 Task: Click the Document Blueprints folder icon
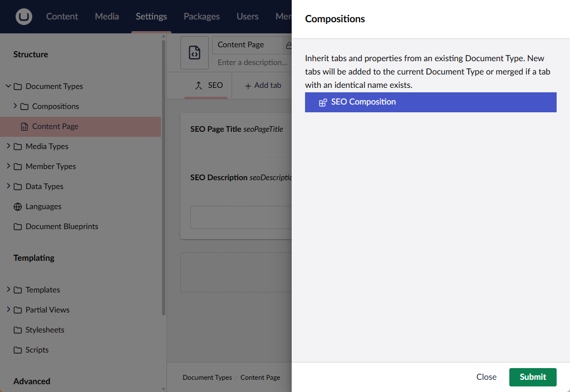[x=18, y=227]
